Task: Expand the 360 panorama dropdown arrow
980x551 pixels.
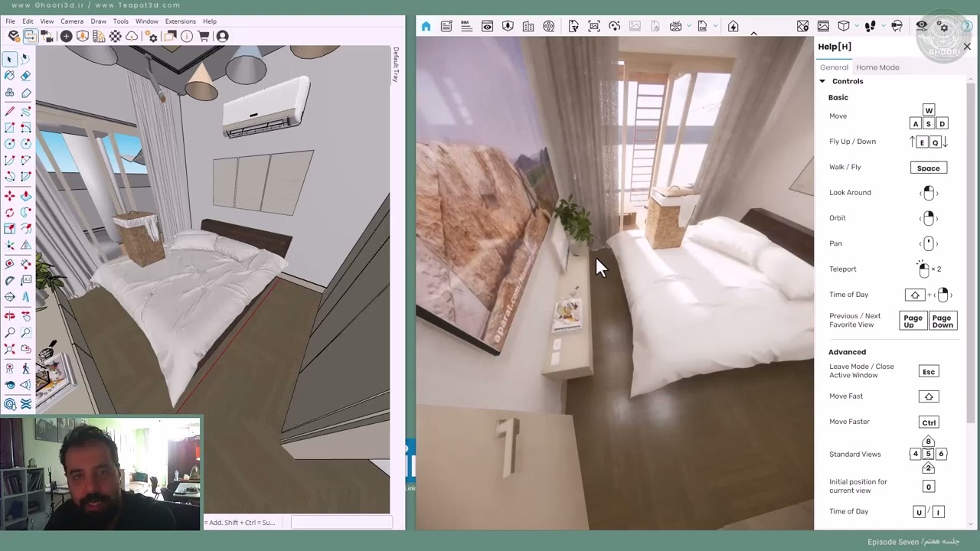Action: pos(689,26)
